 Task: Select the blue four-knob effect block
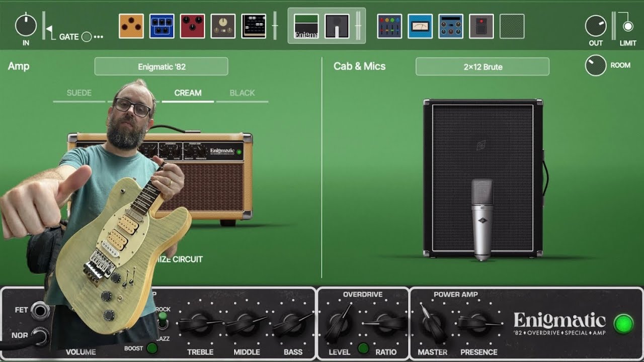click(451, 26)
